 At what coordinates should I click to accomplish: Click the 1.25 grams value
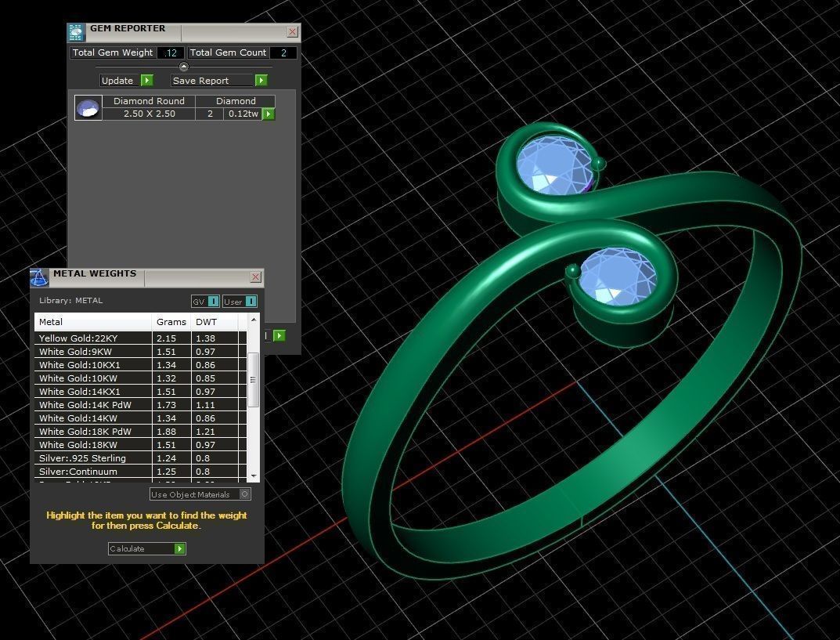(x=166, y=472)
